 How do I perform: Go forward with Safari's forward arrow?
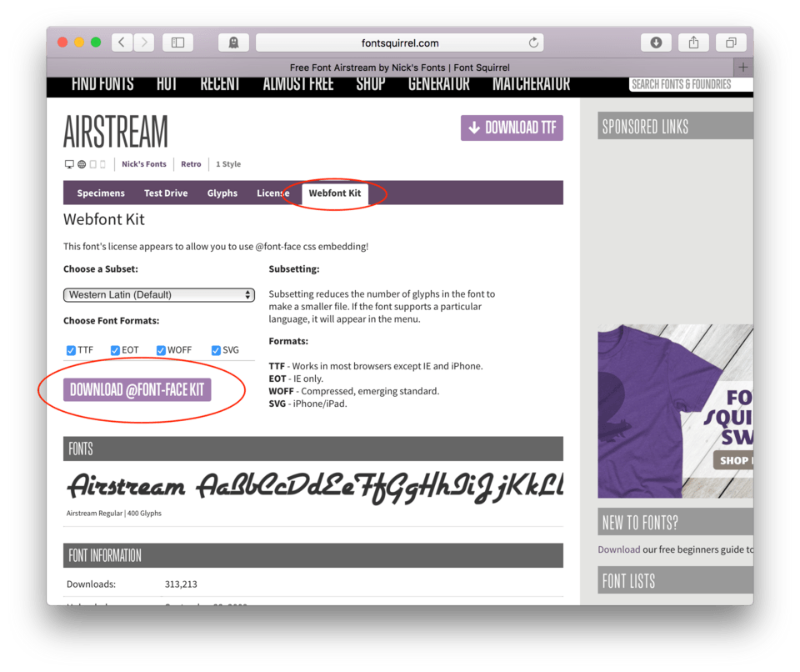144,43
